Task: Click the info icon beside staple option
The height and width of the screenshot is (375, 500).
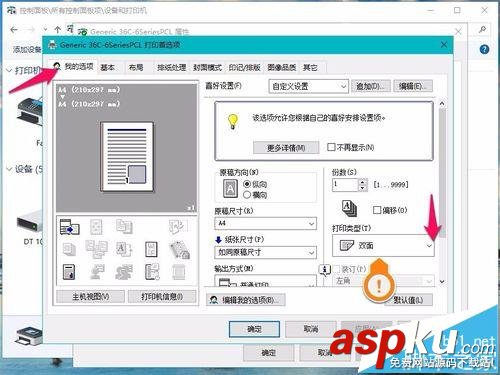Action: 325,270
